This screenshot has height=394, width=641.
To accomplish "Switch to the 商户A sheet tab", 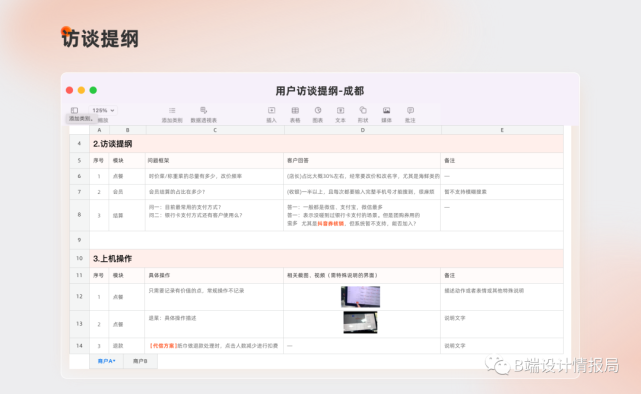I will pyautogui.click(x=107, y=361).
